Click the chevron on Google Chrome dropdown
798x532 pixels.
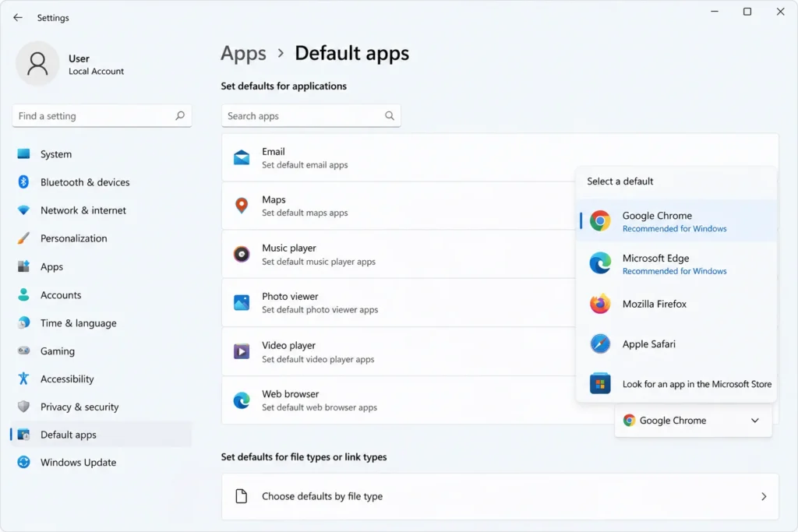(755, 420)
